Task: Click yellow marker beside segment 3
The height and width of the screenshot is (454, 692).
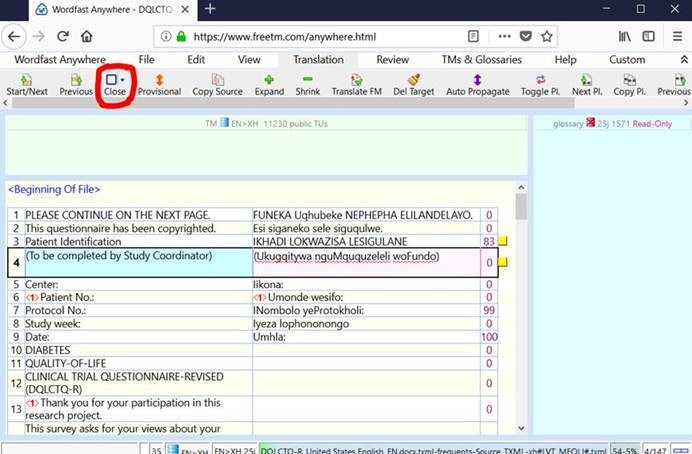Action: point(503,242)
